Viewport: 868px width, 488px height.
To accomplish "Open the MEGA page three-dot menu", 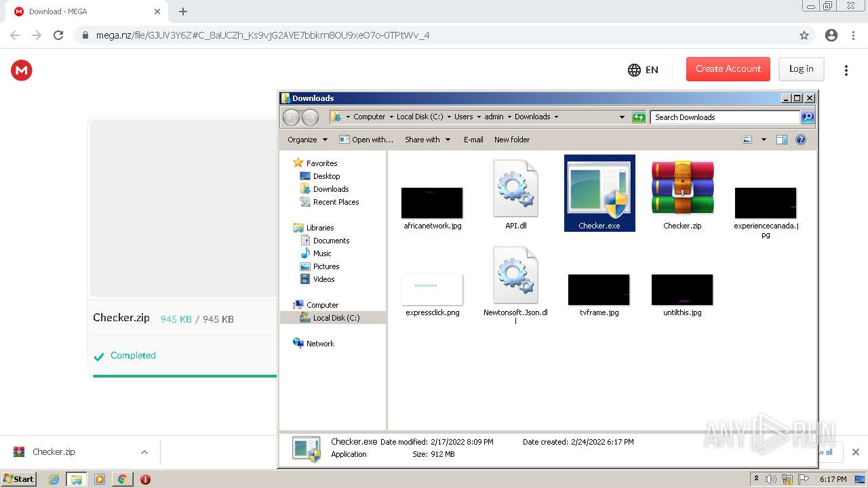I will pos(846,70).
